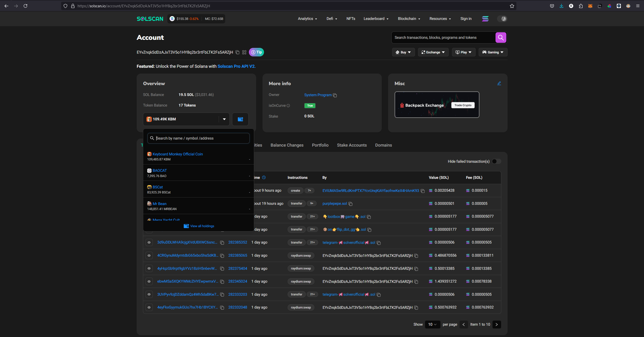Go to next page of transactions

point(497,324)
